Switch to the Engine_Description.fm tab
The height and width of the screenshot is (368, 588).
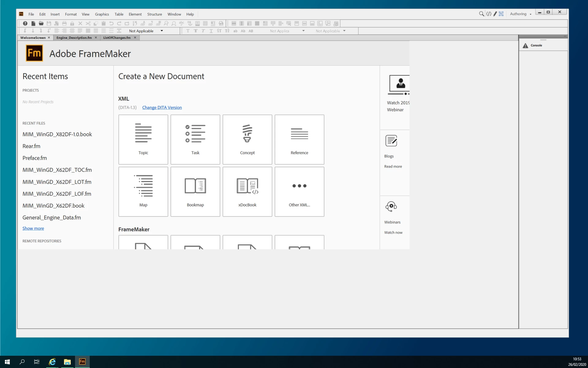74,37
